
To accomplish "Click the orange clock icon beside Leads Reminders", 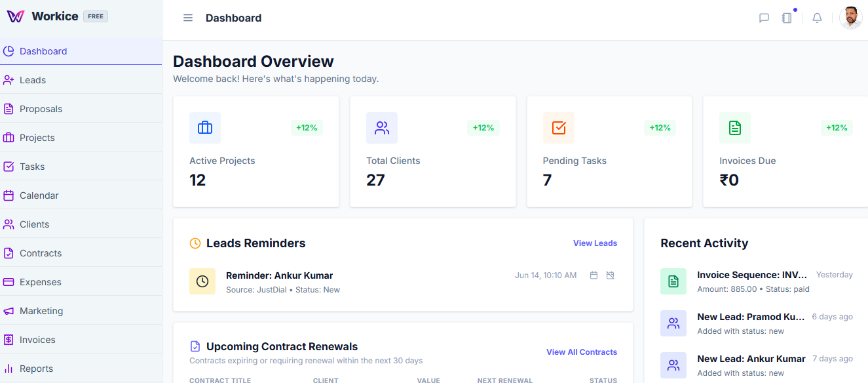I will [x=195, y=243].
